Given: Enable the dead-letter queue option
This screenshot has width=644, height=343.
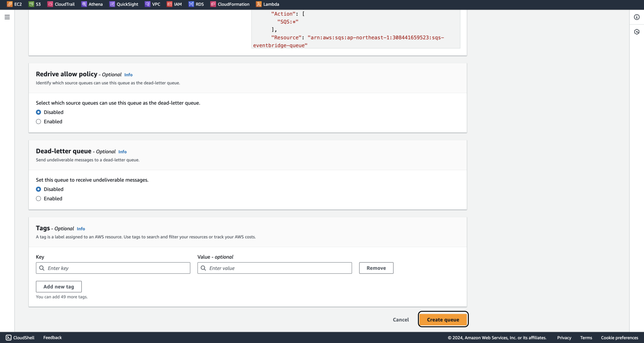Looking at the screenshot, I should (x=38, y=199).
